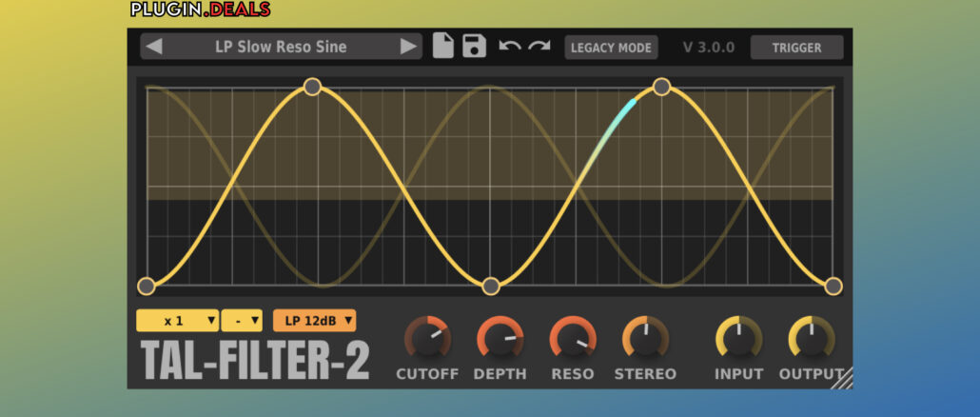
Task: Click the STEREO knob
Action: pos(645,339)
